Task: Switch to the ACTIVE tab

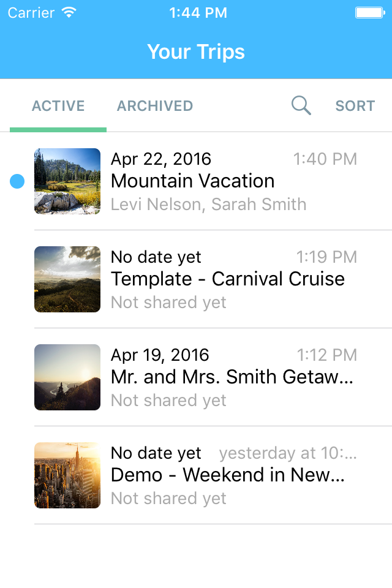Action: tap(58, 106)
